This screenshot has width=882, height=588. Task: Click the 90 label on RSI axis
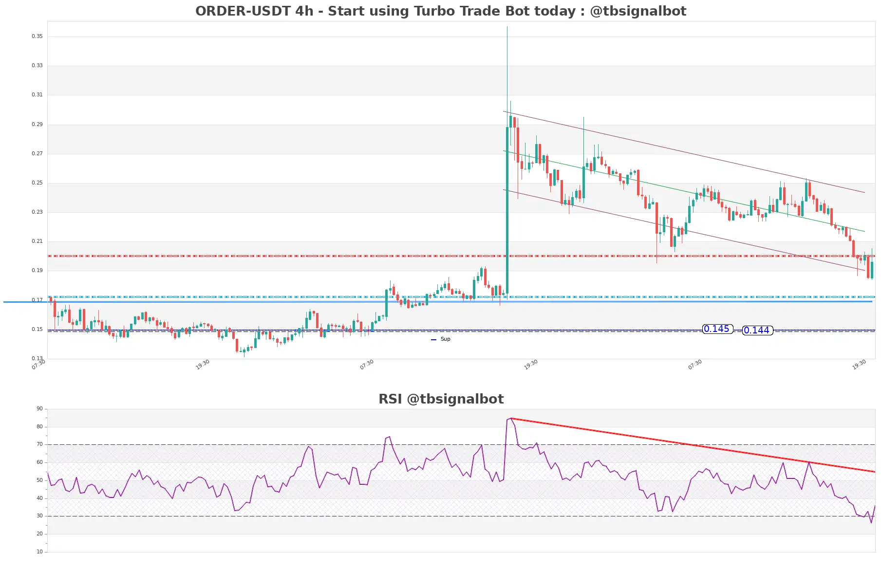(x=39, y=408)
